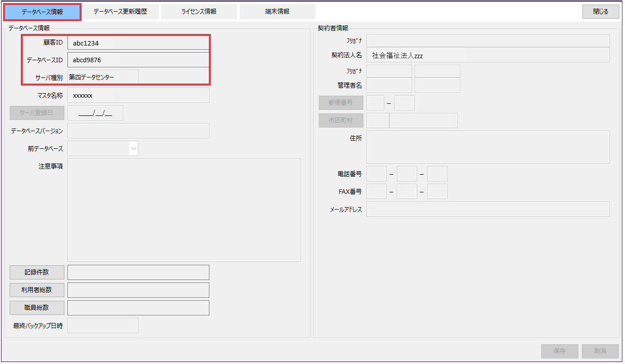Select the 契約法人名 field
Viewport: 625px width, 364px height.
(x=488, y=55)
